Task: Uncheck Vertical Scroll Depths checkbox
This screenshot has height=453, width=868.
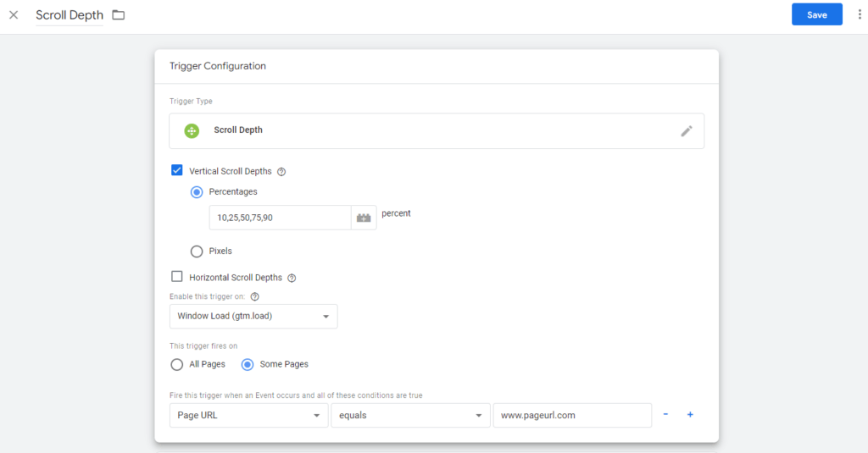Action: pos(177,170)
